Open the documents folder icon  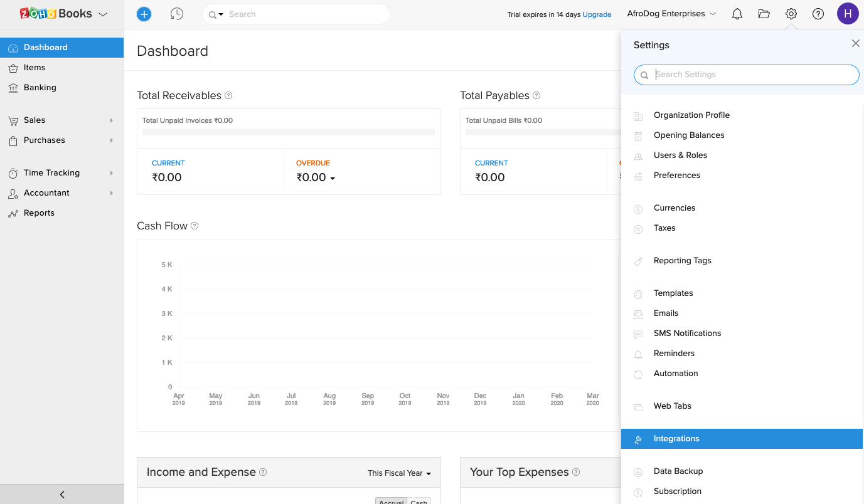[x=764, y=14]
